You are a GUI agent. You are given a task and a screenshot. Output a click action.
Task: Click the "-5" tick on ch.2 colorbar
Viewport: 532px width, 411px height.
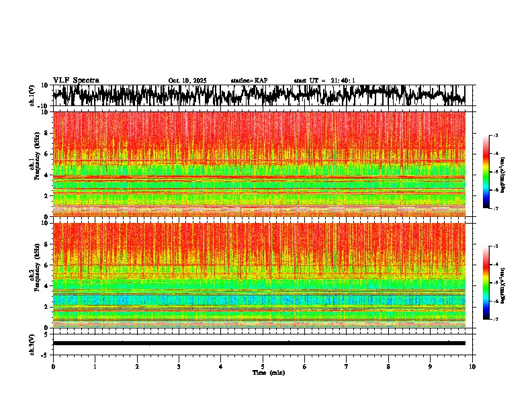pyautogui.click(x=495, y=283)
